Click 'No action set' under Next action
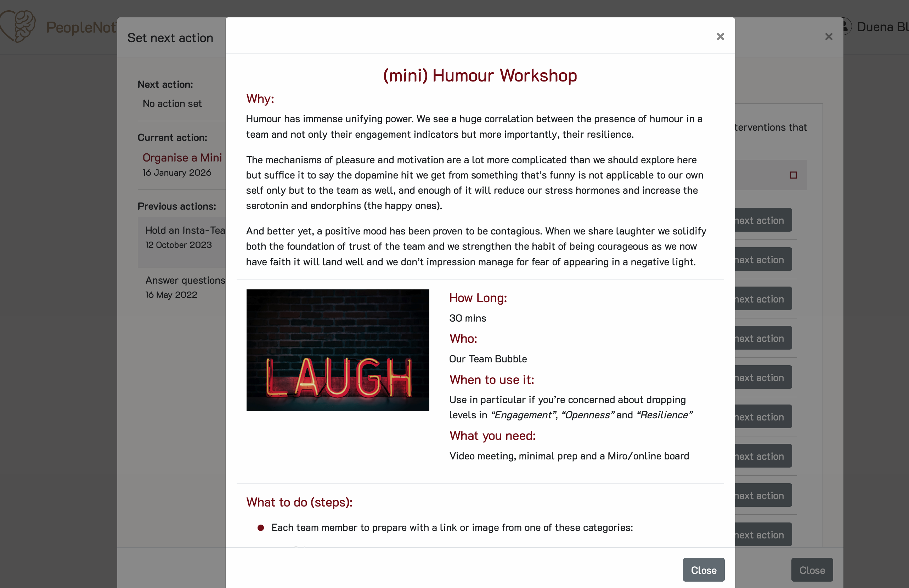The image size is (909, 588). 172,103
